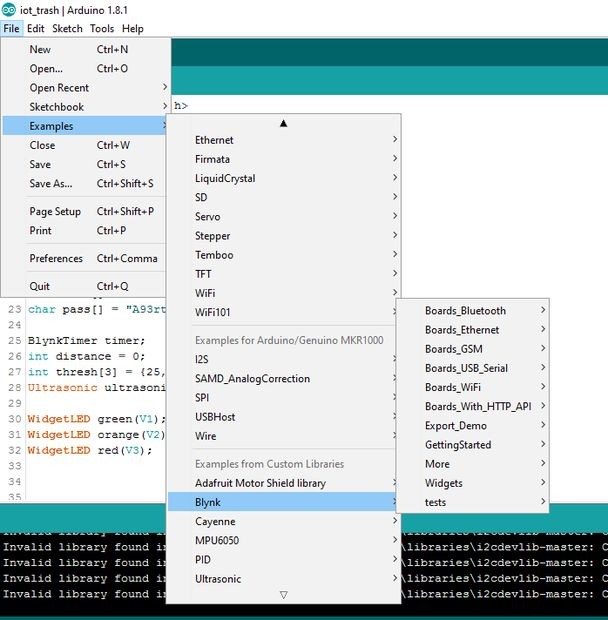Image resolution: width=608 pixels, height=620 pixels.
Task: Open Preferences from the File menu
Action: pyautogui.click(x=85, y=258)
